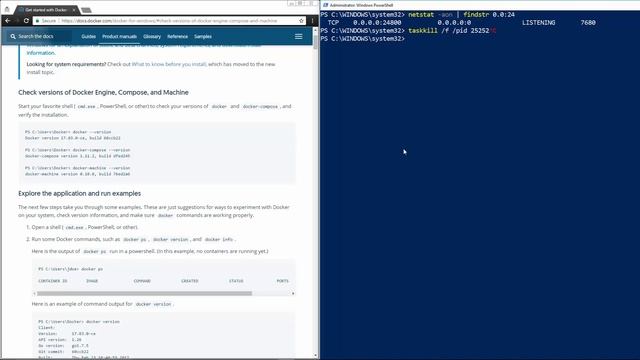The width and height of the screenshot is (640, 360).
Task: Click the CONTAINER ID column header text
Action: click(53, 281)
